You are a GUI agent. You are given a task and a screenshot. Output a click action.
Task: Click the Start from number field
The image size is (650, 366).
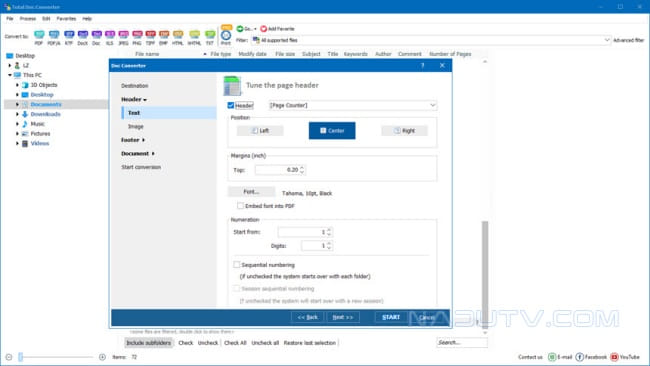302,232
